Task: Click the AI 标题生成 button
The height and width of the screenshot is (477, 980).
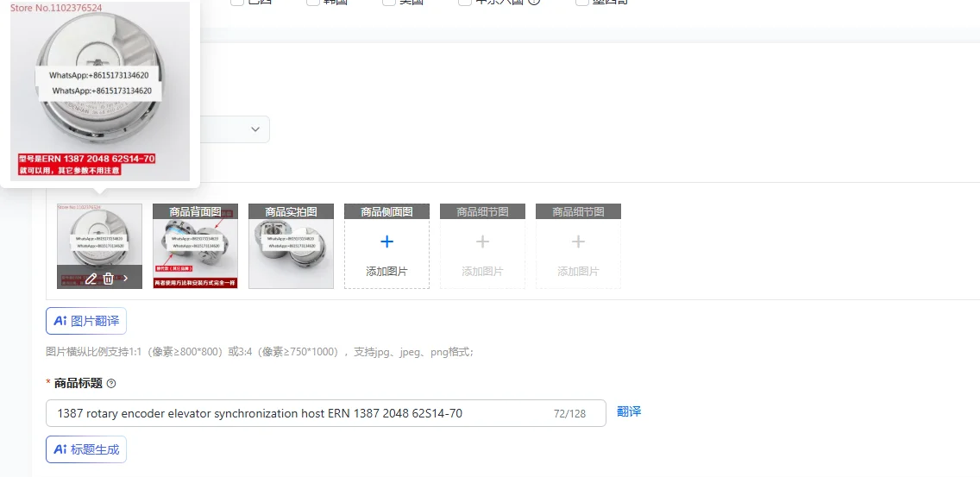Action: [x=86, y=449]
